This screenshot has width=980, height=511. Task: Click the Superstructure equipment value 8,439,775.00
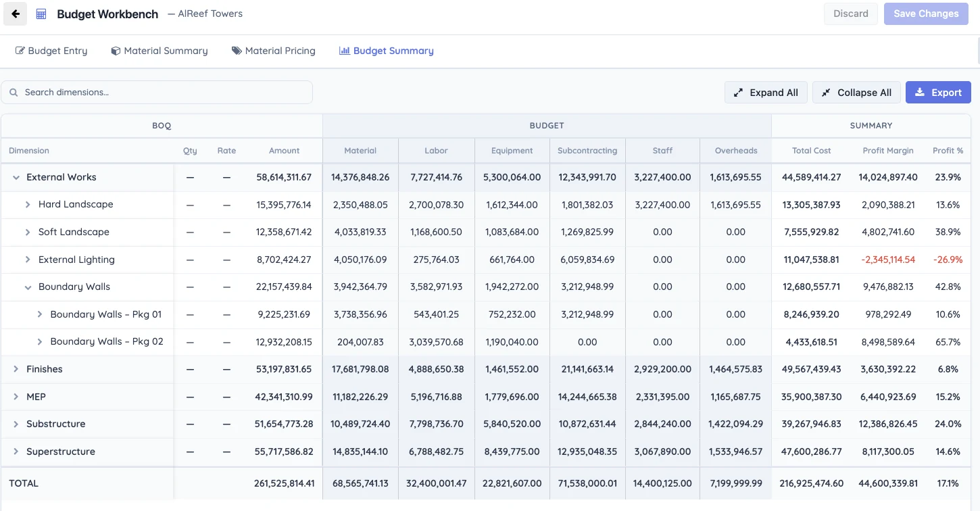512,452
